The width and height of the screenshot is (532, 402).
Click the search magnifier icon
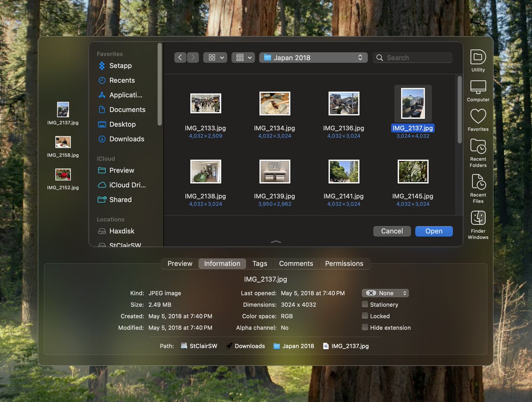tap(379, 58)
